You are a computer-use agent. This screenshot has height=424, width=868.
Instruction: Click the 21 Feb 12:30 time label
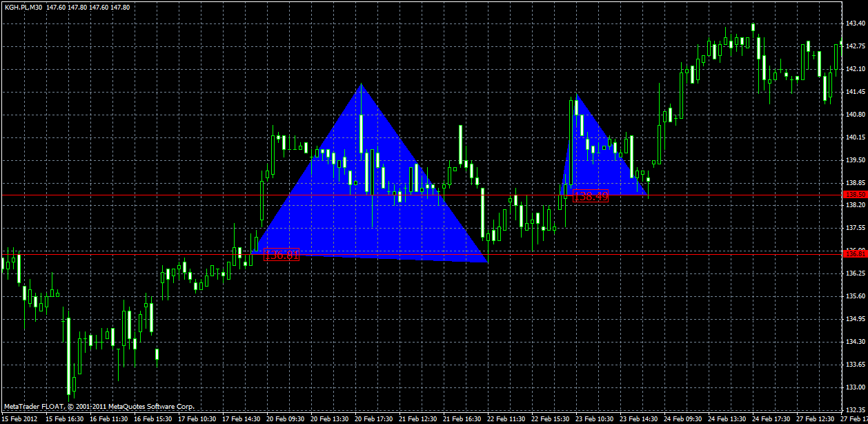pos(418,419)
